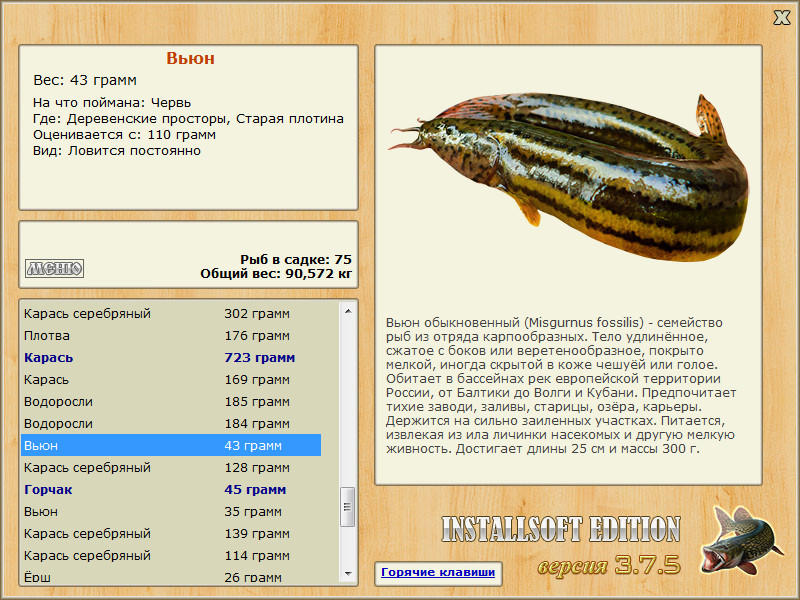The image size is (800, 600).
Task: Click the Вес: 43 грамм text
Action: (x=85, y=80)
